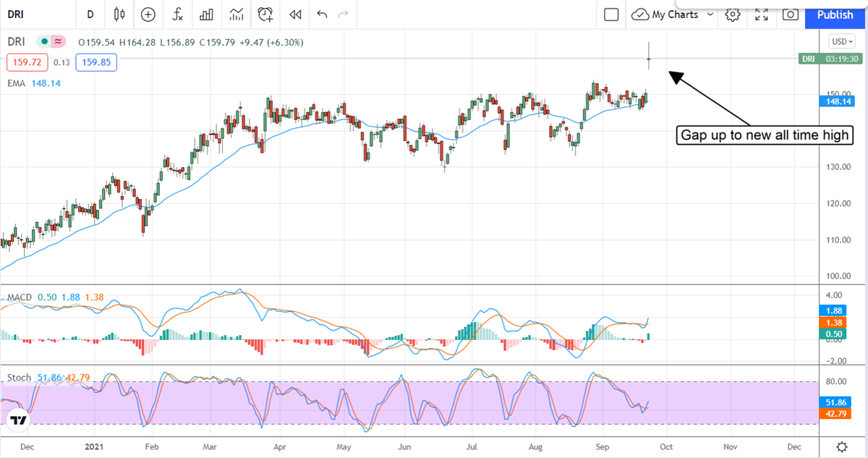Toggle the pink approximate data indicator
The width and height of the screenshot is (868, 458).
coord(59,42)
